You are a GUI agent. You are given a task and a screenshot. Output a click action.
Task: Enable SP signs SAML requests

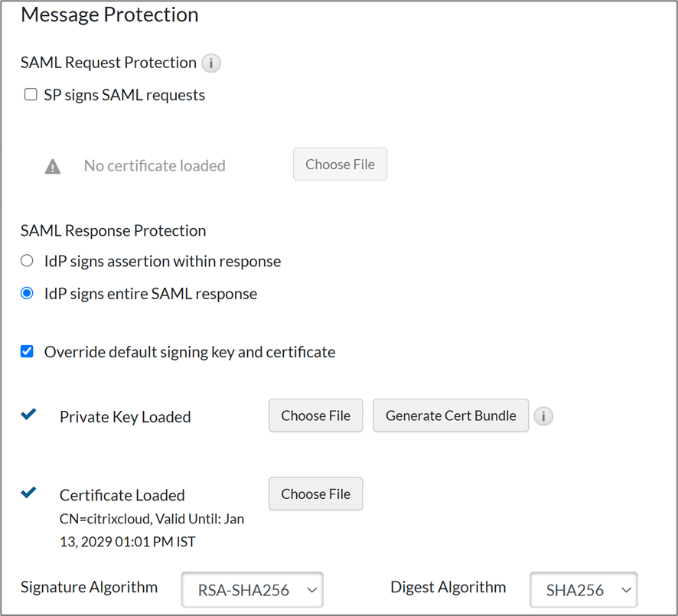(31, 94)
